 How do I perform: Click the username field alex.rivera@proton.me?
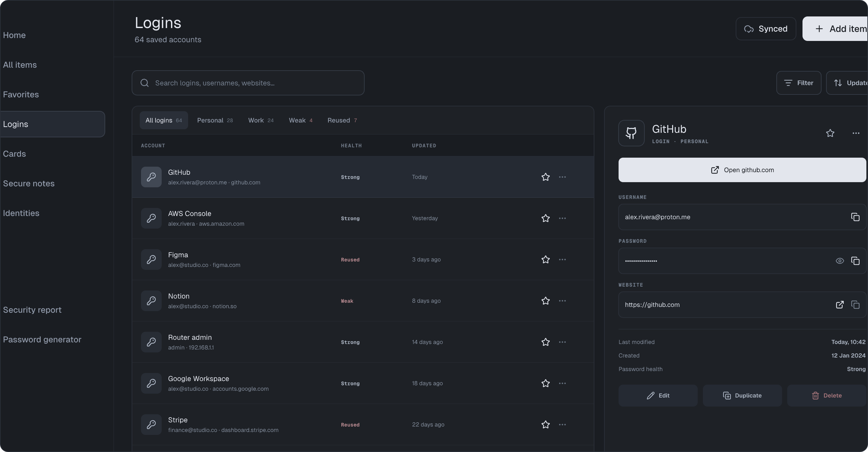[742, 217]
